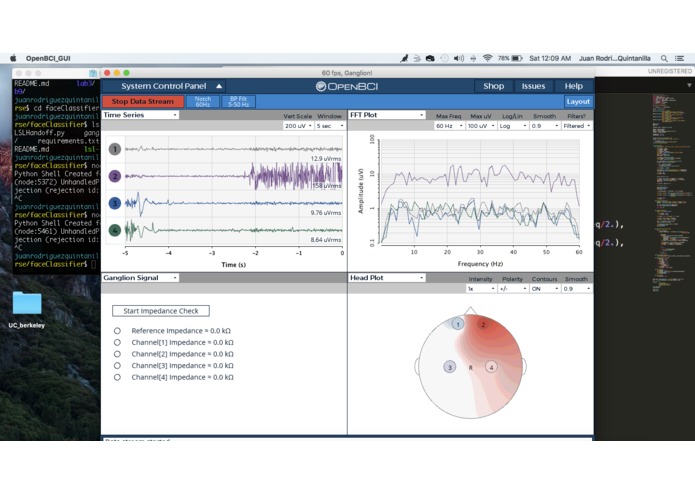Image resolution: width=695 pixels, height=494 pixels.
Task: Change Head Plot Polarity +/- dropdown
Action: tap(513, 288)
